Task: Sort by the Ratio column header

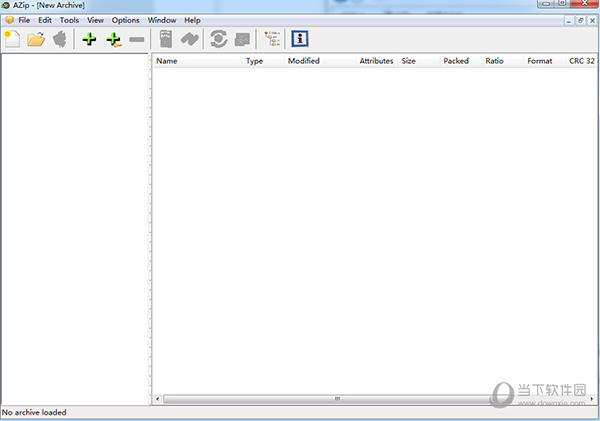Action: pyautogui.click(x=503, y=61)
